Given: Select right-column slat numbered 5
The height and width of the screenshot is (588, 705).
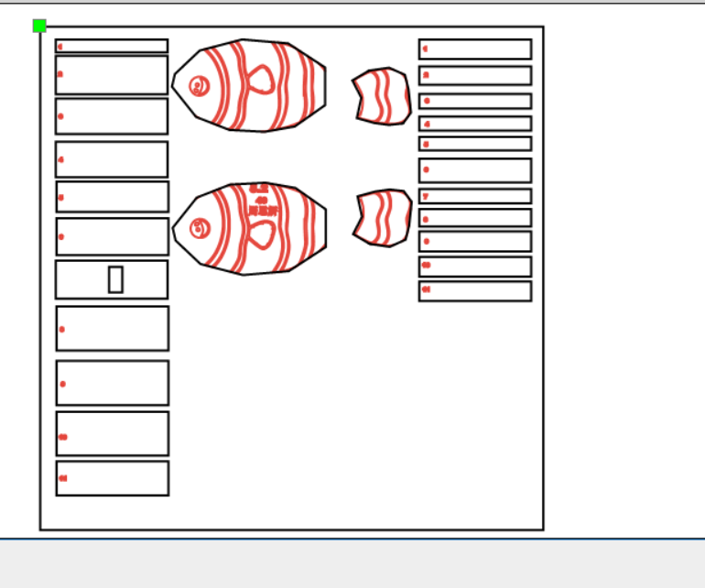Looking at the screenshot, I should (x=475, y=144).
